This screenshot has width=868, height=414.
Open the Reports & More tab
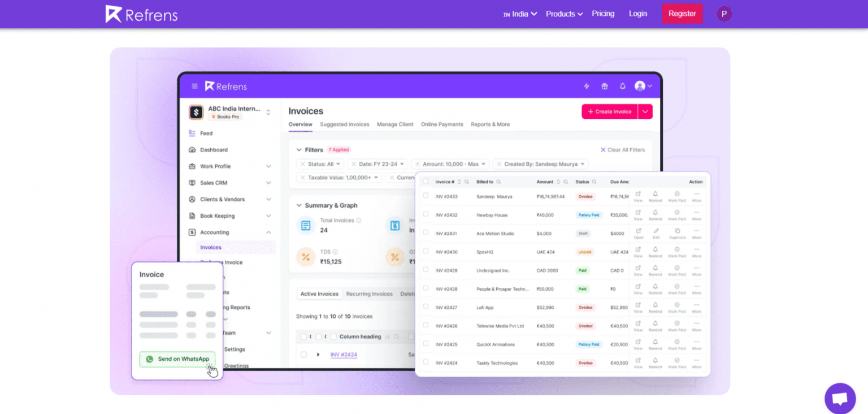(490, 124)
